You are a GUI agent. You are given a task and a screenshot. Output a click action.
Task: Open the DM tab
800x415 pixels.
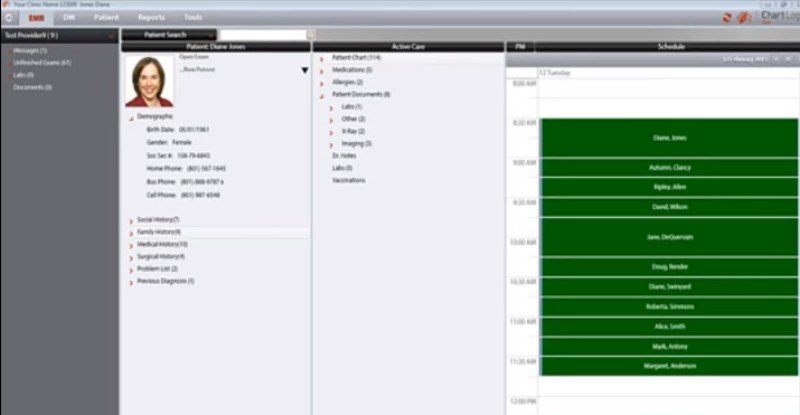pyautogui.click(x=69, y=17)
